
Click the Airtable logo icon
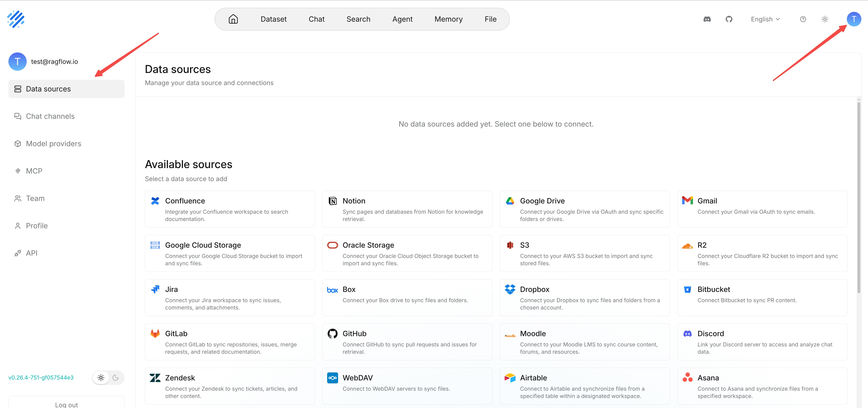tap(510, 378)
